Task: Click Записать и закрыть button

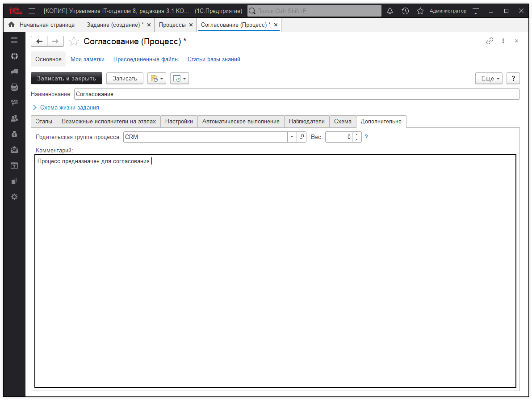Action: 67,79
